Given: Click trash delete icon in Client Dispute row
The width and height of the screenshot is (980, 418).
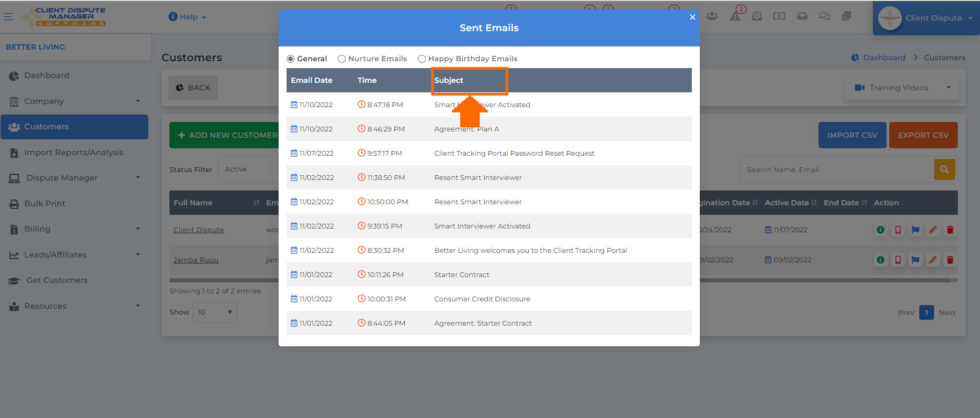Looking at the screenshot, I should coord(950,230).
